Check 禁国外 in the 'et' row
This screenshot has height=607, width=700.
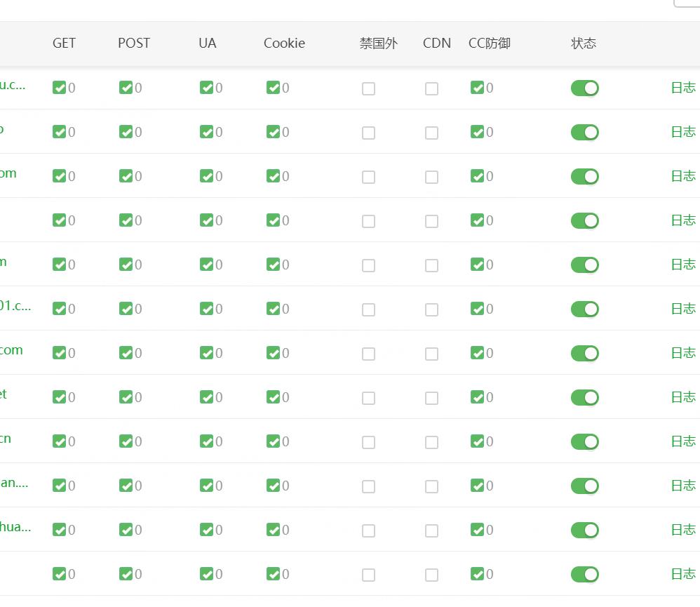click(x=368, y=398)
